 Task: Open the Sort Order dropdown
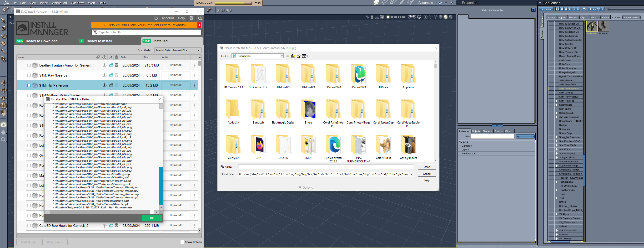click(178, 50)
